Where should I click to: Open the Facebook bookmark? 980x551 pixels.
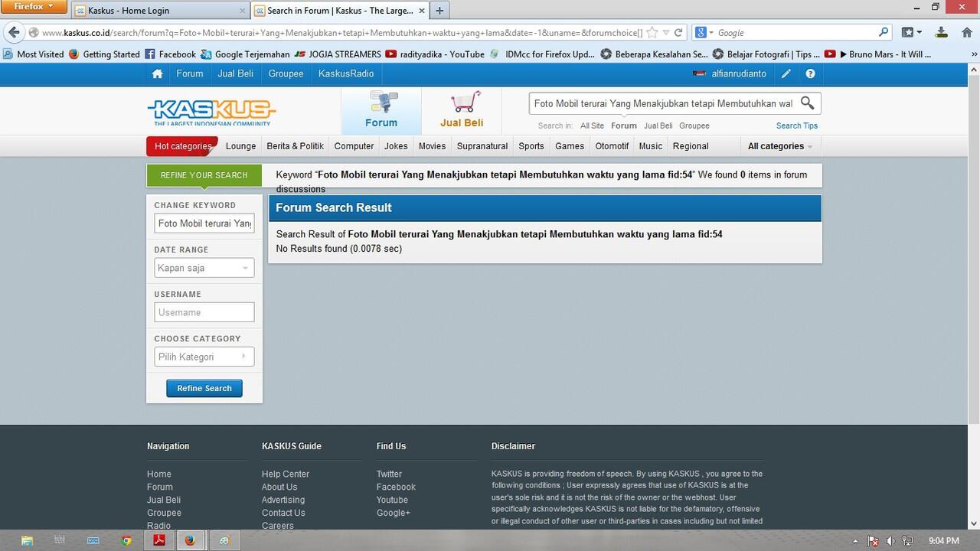click(170, 54)
